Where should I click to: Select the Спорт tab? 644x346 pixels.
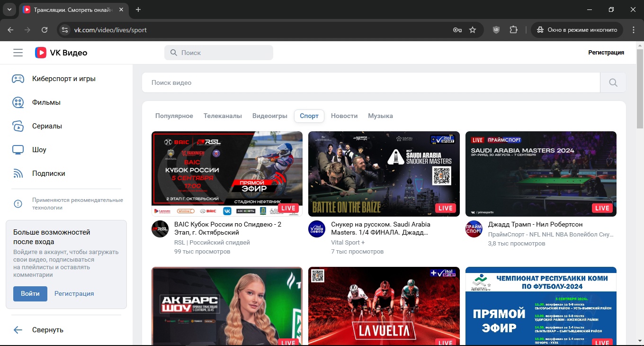(309, 116)
